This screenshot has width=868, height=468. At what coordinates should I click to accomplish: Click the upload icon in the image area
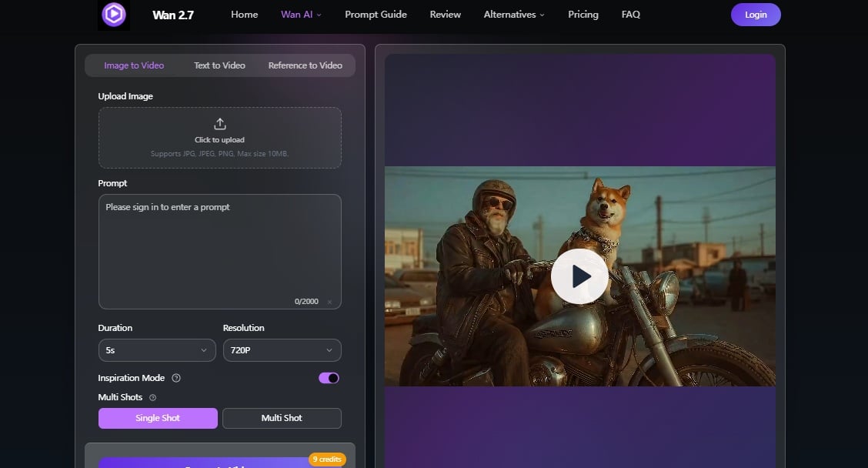pyautogui.click(x=219, y=123)
